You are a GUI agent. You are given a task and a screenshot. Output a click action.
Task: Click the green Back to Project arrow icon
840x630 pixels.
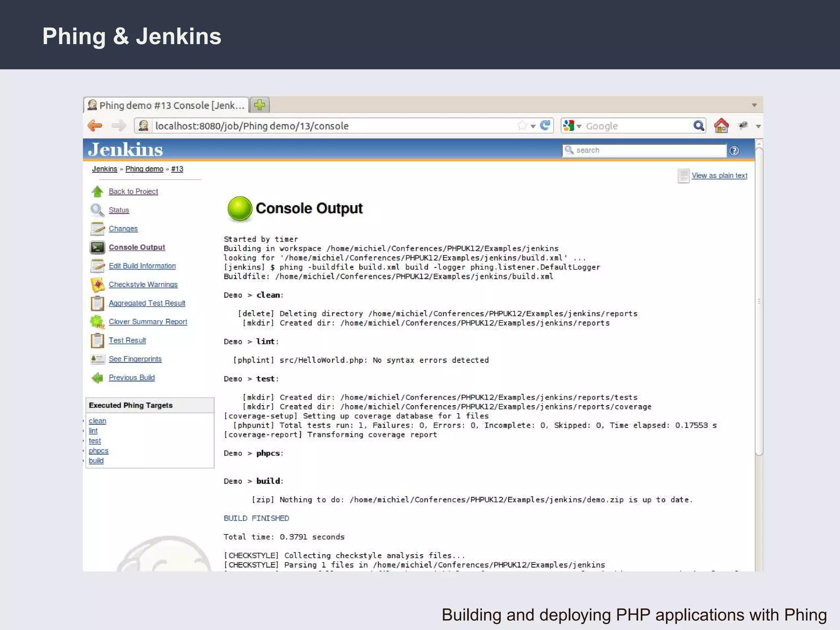pyautogui.click(x=97, y=192)
